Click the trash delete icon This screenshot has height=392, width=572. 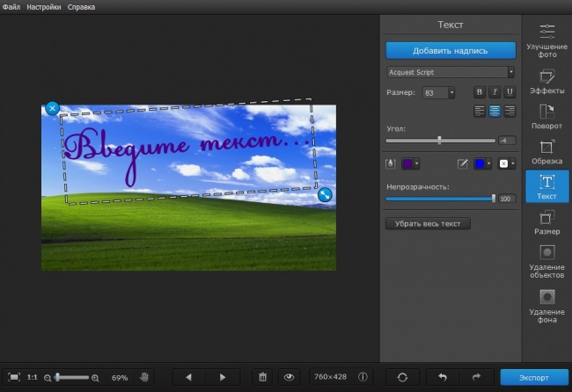point(262,377)
